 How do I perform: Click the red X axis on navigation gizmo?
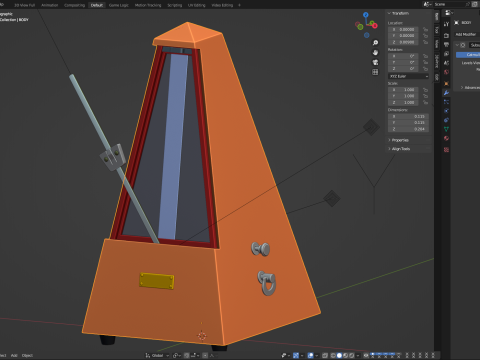coord(375,26)
